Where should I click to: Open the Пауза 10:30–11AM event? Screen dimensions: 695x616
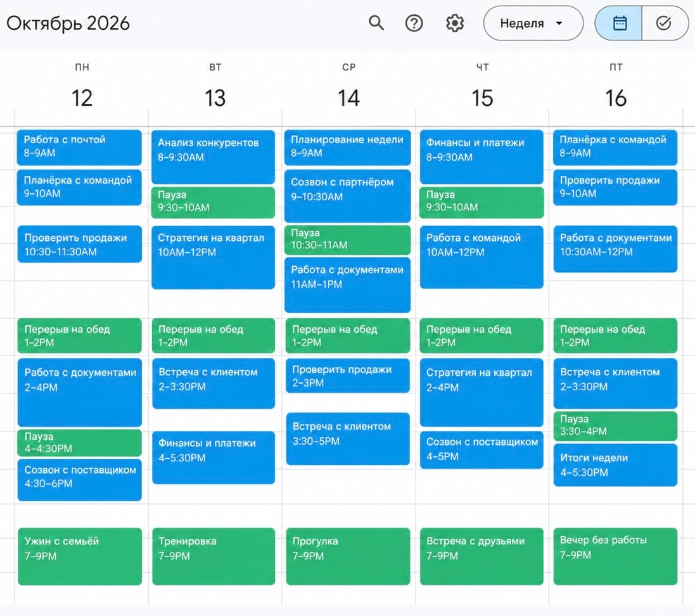[347, 240]
